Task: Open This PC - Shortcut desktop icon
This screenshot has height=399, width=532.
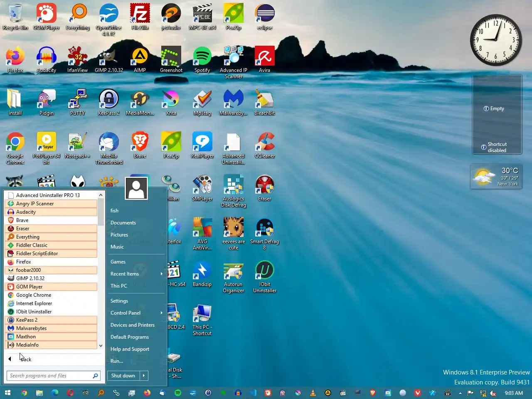Action: (x=202, y=319)
